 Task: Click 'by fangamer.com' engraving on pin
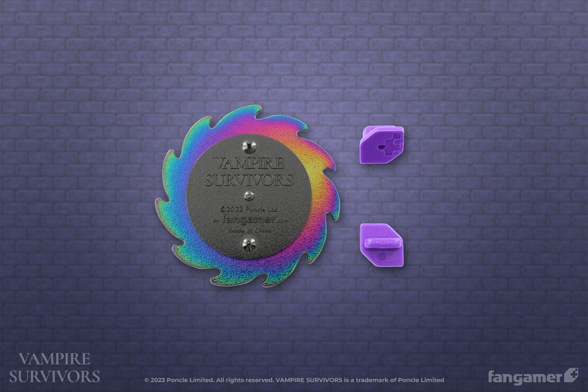click(251, 220)
